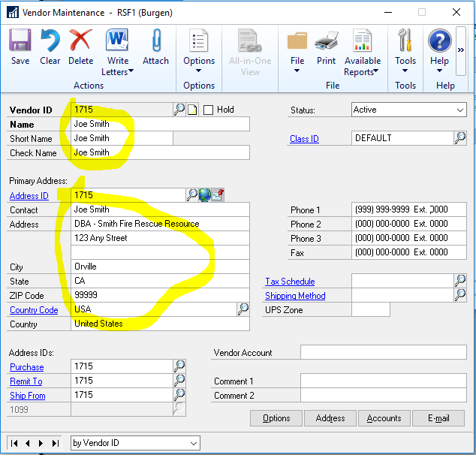Open the Country Code lookup magnifier

243,309
